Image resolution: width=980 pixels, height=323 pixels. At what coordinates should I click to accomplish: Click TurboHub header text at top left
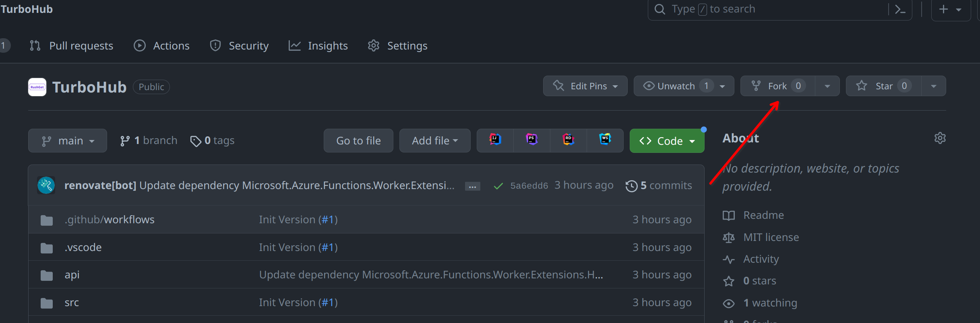tap(27, 9)
